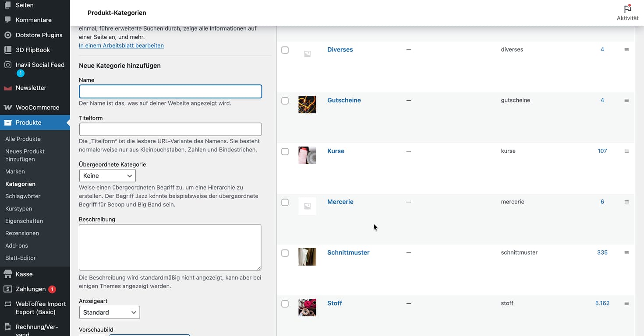Click the Name input field
644x336 pixels.
170,91
